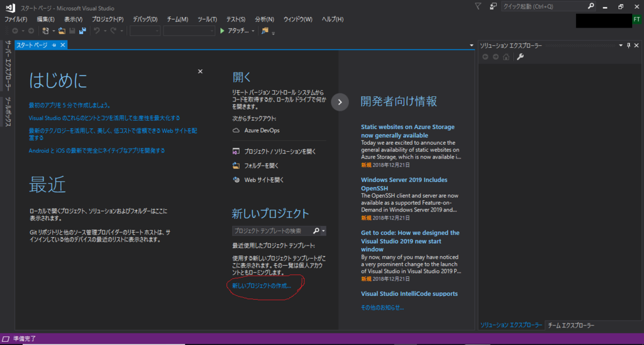This screenshot has width=644, height=345.
Task: Open the デバッグ(D) menu
Action: pos(145,20)
